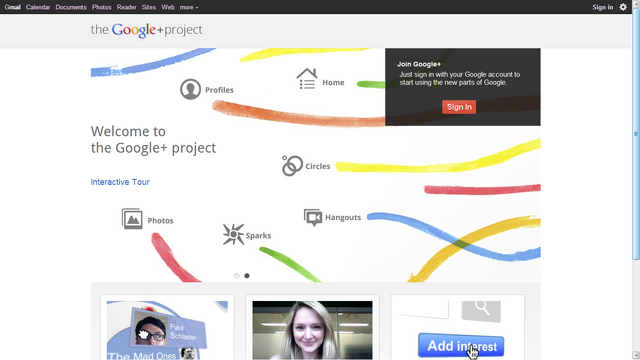
Task: Open Photos from the top navigation bar
Action: click(102, 7)
